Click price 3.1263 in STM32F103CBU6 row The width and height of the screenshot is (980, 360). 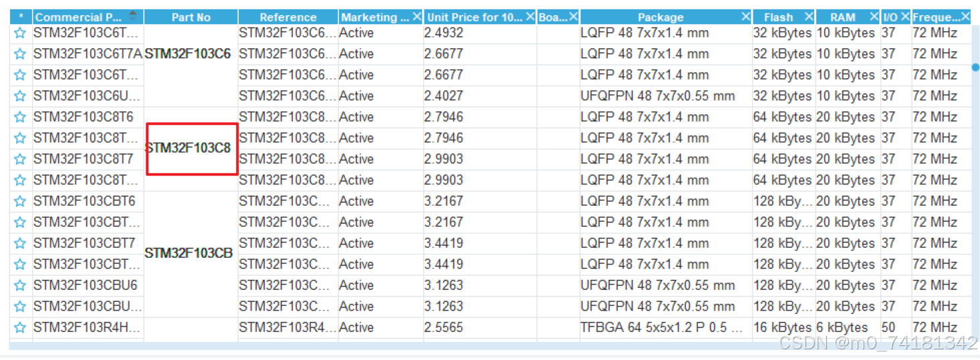pos(480,285)
